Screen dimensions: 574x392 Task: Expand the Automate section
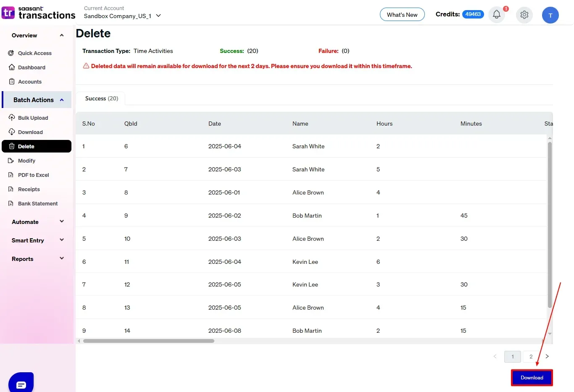point(62,221)
